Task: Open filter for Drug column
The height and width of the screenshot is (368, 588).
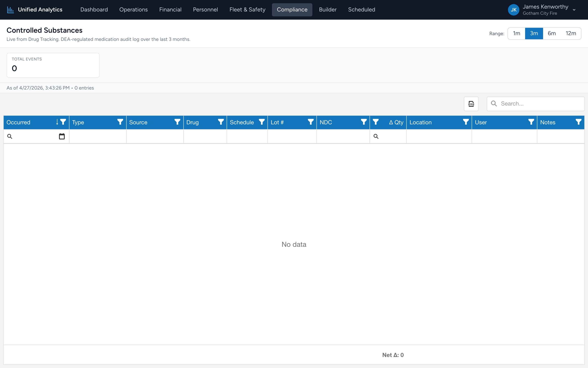Action: pyautogui.click(x=221, y=122)
